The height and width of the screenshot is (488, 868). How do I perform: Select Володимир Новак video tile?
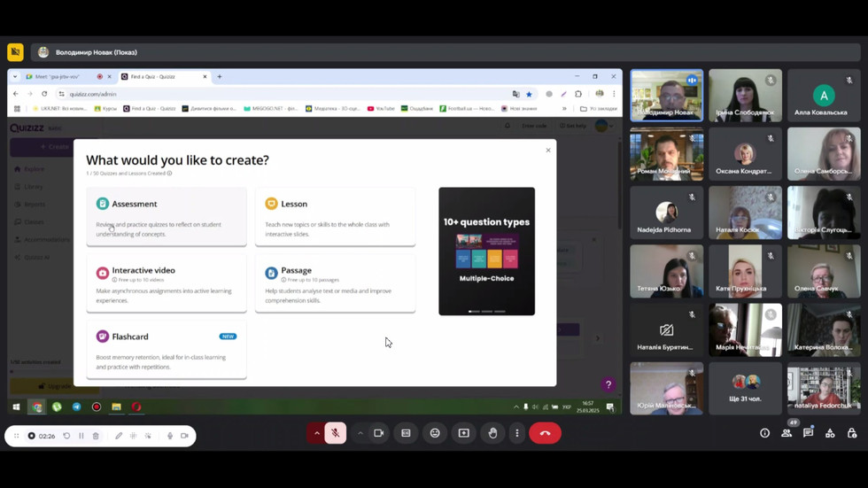666,95
